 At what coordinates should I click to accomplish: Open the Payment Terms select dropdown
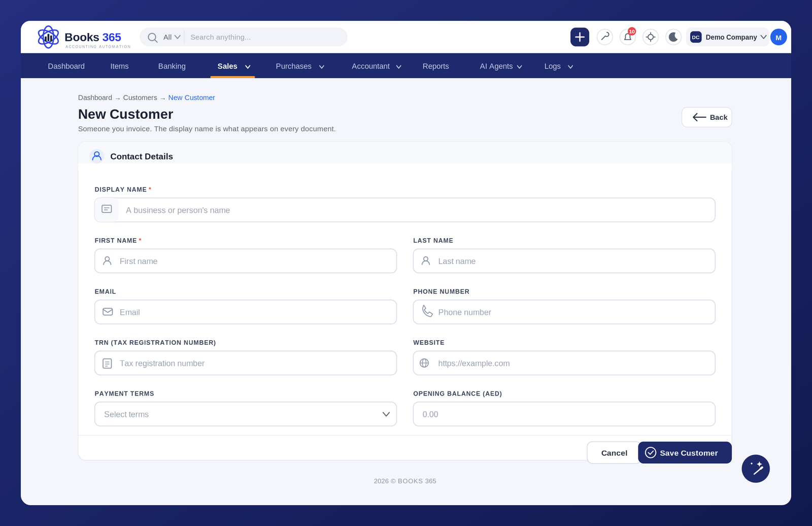coord(246,414)
